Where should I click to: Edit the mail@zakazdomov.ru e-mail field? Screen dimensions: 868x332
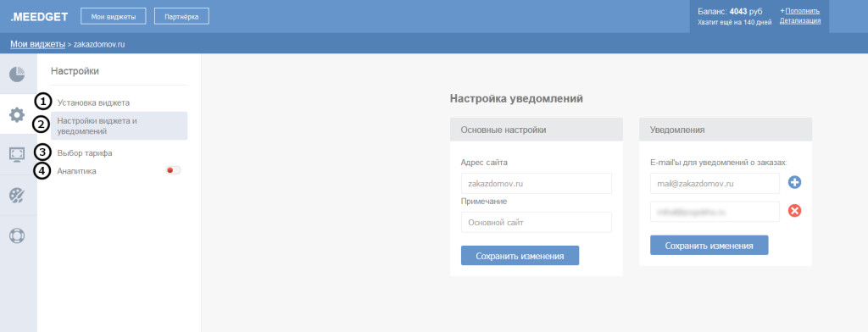[715, 183]
